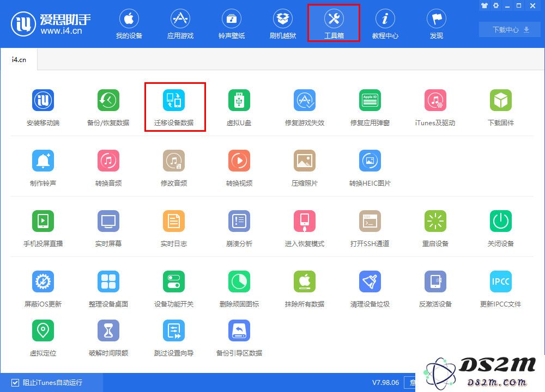Open 转换HEIC图片 tool
This screenshot has width=545, height=392.
[x=370, y=161]
